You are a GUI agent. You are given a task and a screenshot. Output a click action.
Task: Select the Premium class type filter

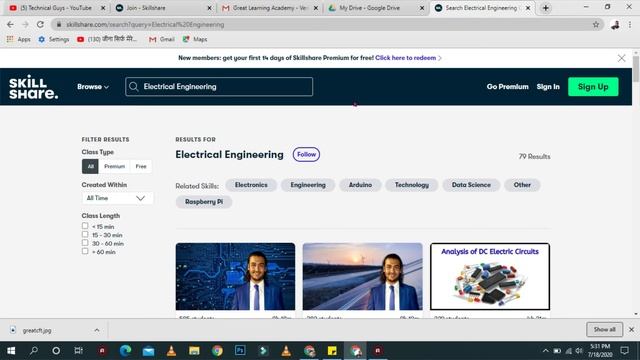pos(114,167)
